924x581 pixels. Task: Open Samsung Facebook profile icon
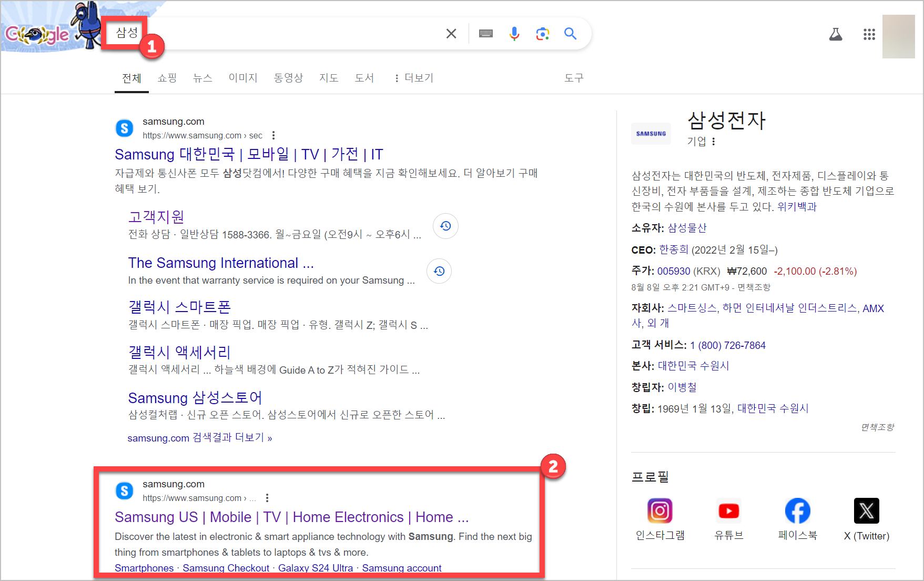[798, 510]
